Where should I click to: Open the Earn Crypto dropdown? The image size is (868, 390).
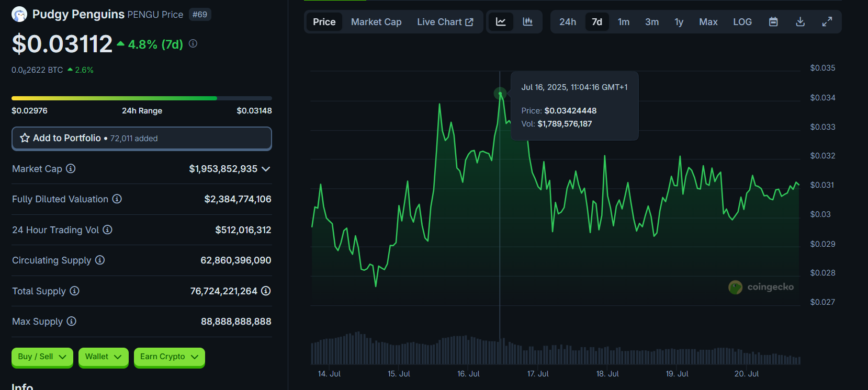pyautogui.click(x=170, y=357)
